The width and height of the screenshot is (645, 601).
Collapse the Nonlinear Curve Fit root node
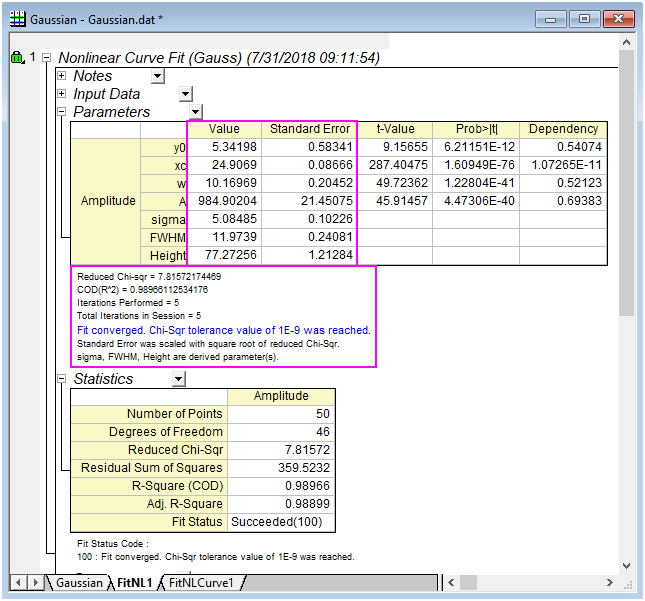click(46, 59)
